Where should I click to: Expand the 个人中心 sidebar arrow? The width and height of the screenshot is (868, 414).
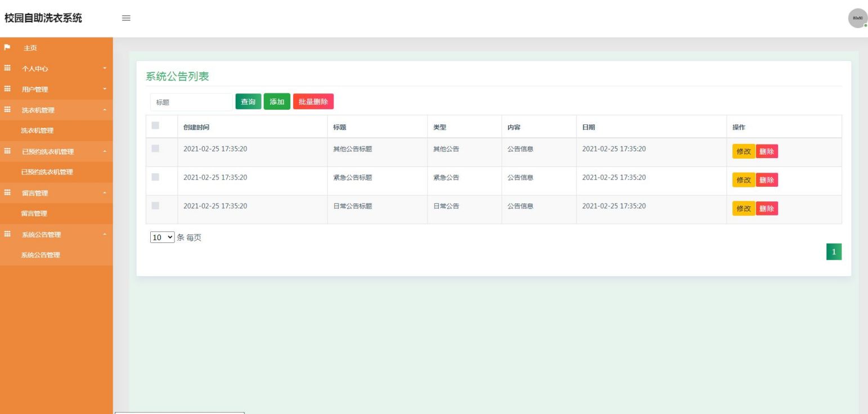(x=104, y=69)
